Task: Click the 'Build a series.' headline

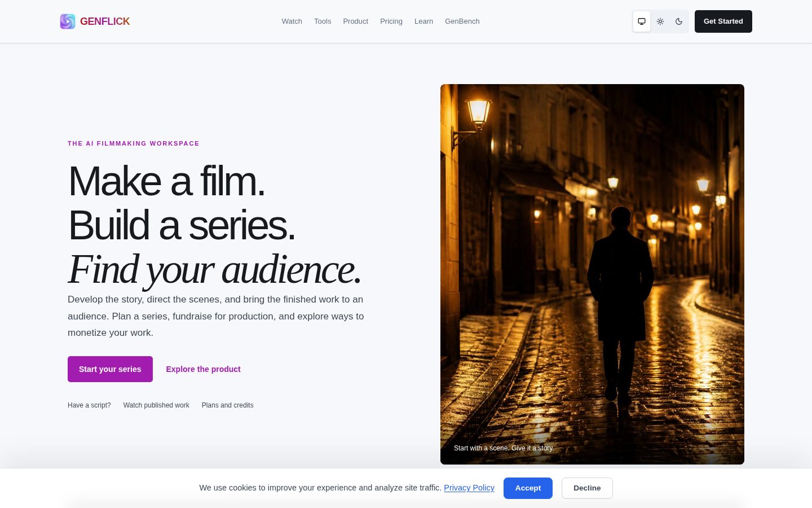Action: coord(182,225)
